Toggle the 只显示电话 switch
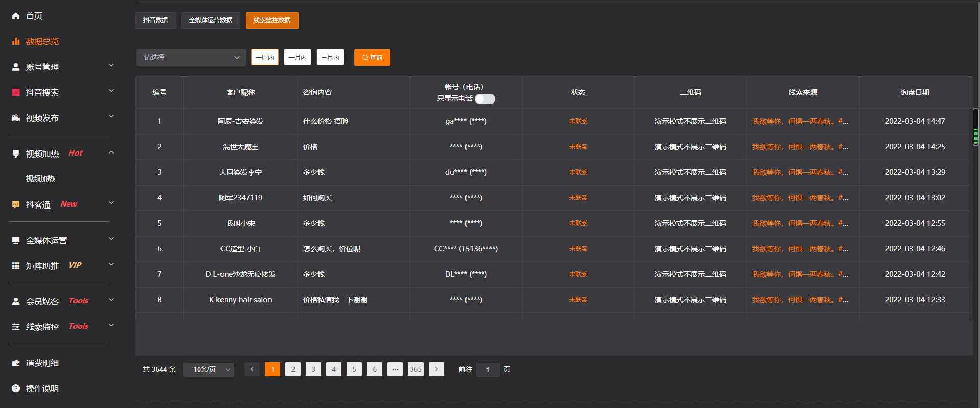This screenshot has width=980, height=408. (x=485, y=99)
